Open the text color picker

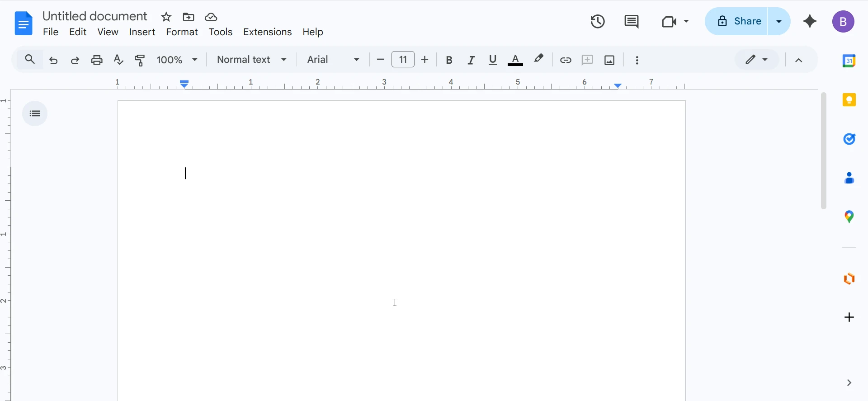(515, 60)
